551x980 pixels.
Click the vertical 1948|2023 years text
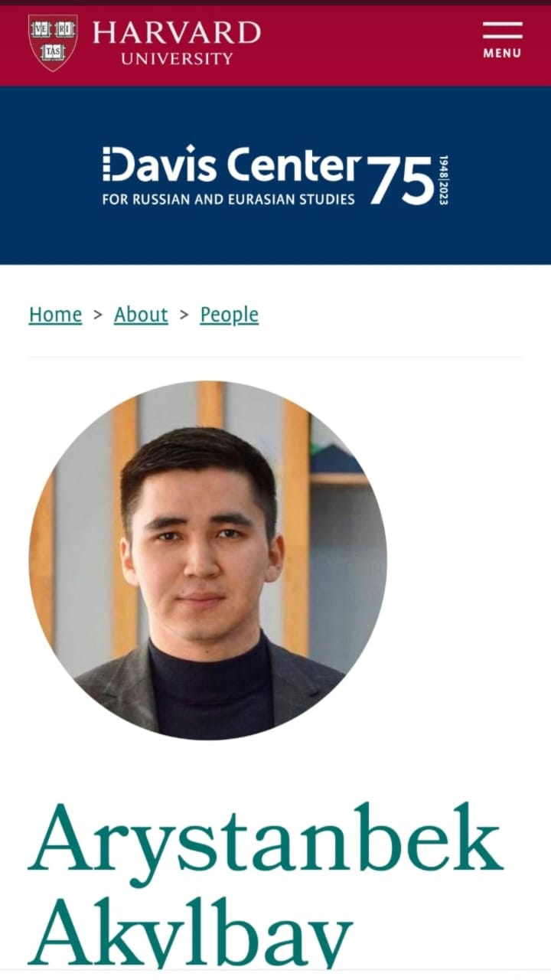point(444,180)
